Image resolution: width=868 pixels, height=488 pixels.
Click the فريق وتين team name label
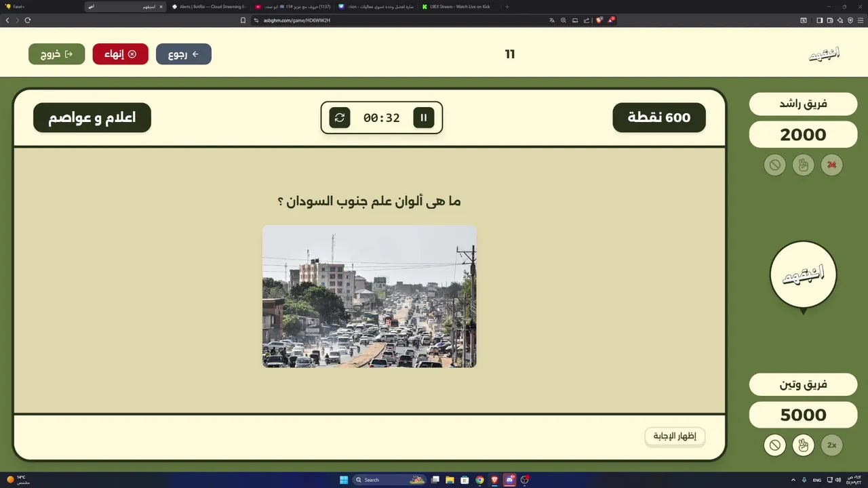[x=804, y=384]
